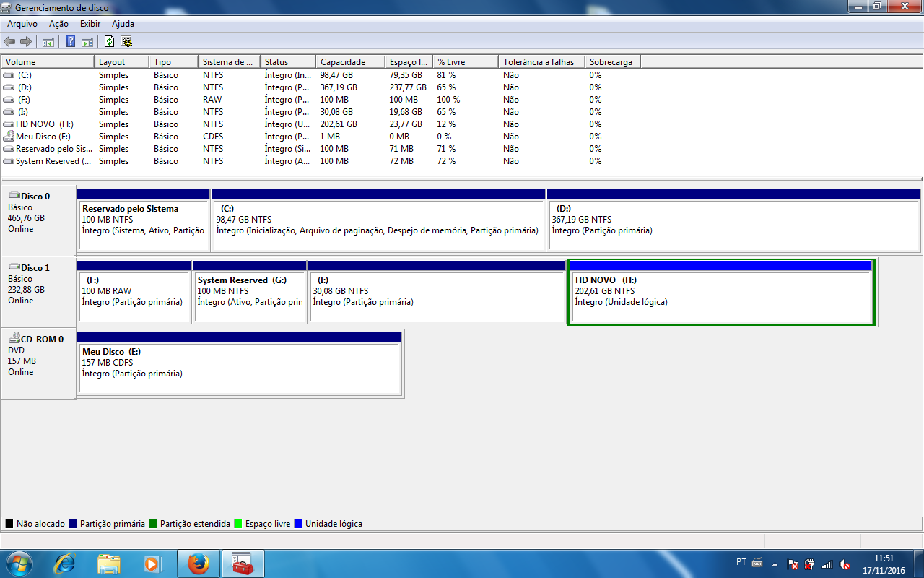Open Help with the question-mark icon

(x=71, y=41)
